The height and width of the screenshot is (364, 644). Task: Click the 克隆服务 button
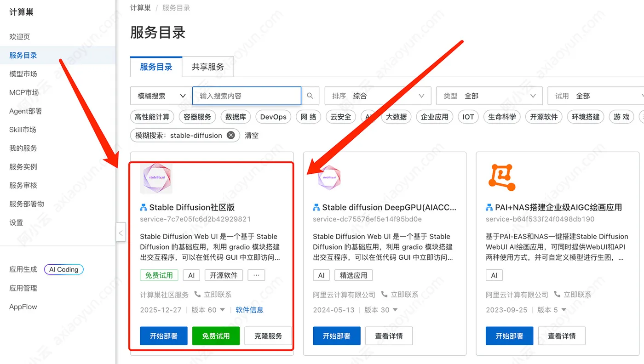point(268,336)
